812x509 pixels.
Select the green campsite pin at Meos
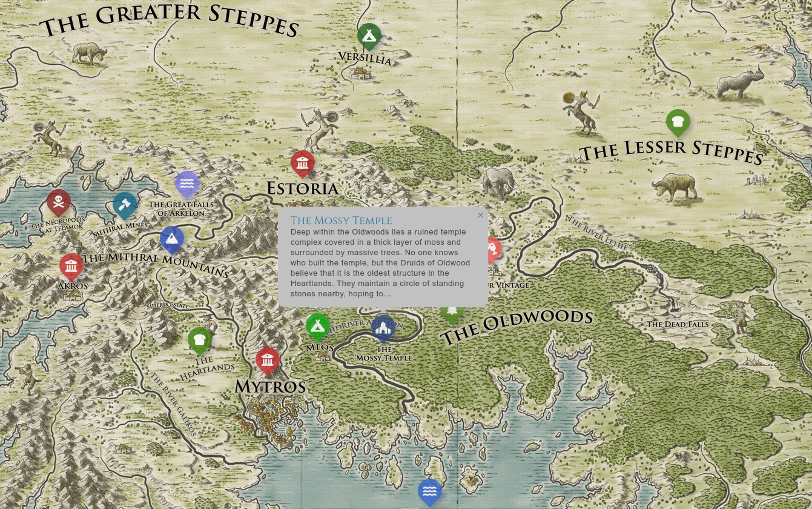[319, 325]
